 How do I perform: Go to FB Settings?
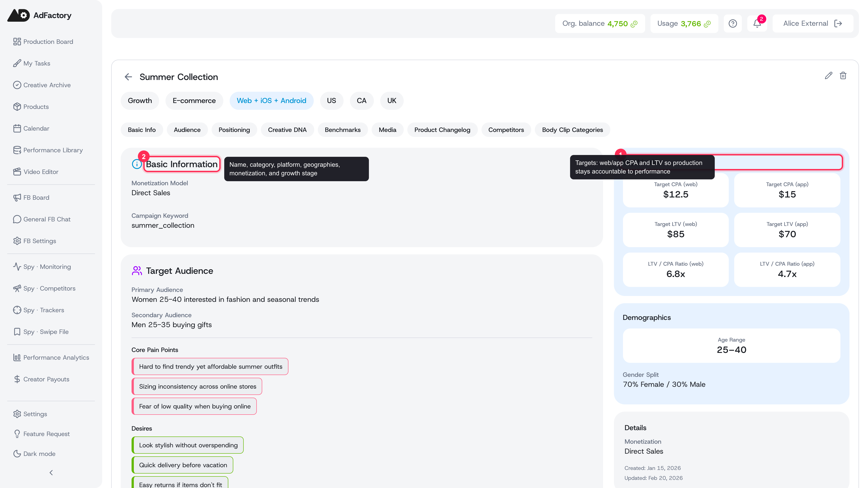point(34,241)
